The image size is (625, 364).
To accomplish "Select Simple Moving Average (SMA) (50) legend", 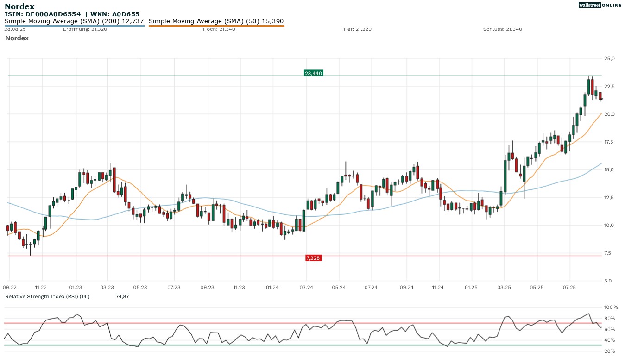I will tap(216, 21).
